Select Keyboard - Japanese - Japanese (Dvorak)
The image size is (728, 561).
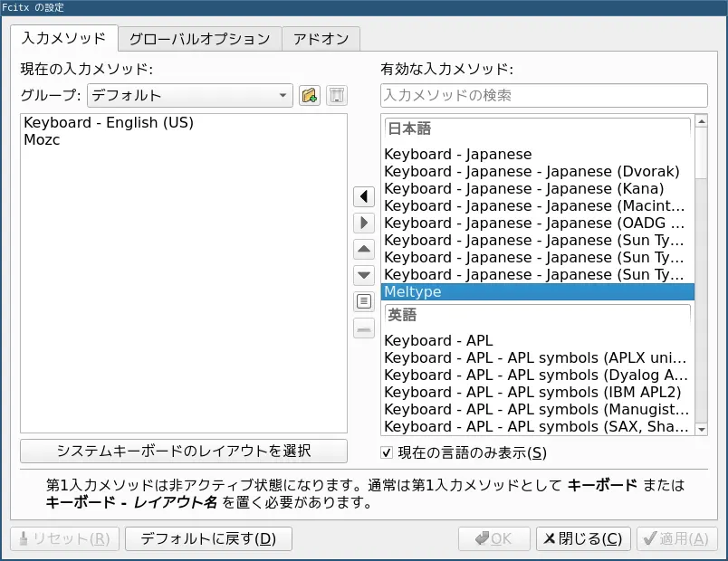538,171
